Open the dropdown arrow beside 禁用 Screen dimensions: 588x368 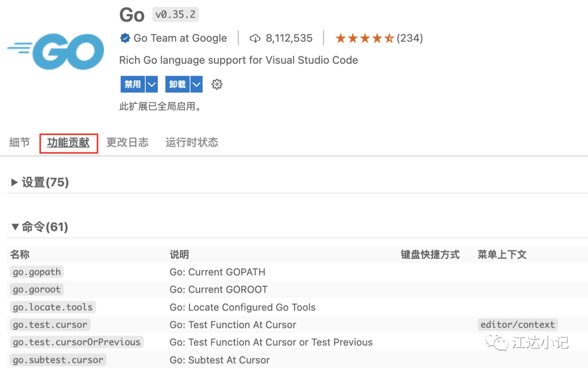[x=151, y=84]
